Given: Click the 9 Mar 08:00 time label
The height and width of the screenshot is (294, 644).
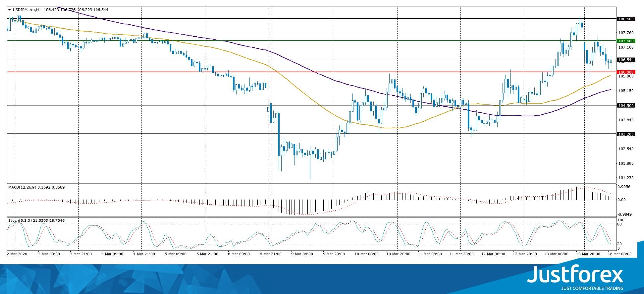Looking at the screenshot, I should [x=302, y=254].
